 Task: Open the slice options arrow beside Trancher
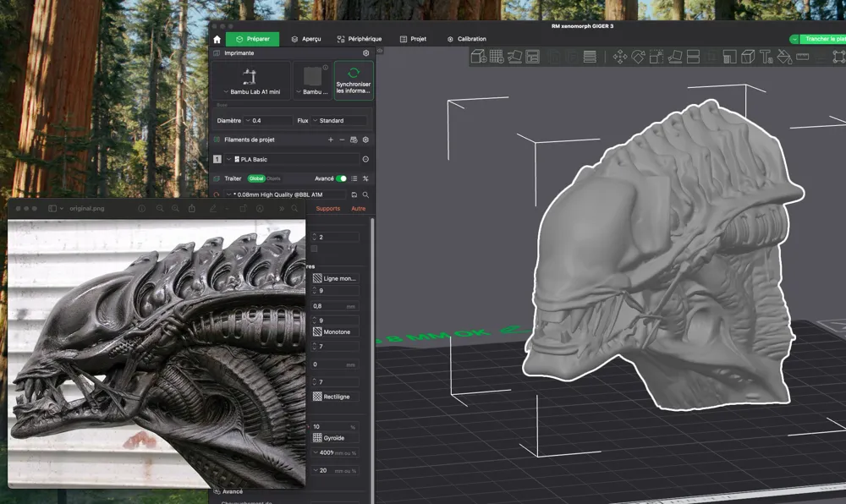click(794, 39)
